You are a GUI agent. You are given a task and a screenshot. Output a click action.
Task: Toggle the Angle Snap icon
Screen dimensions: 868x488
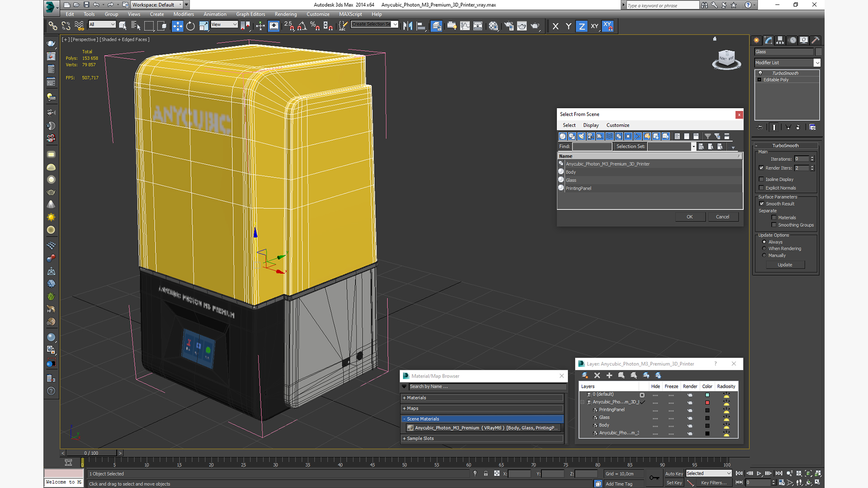302,26
